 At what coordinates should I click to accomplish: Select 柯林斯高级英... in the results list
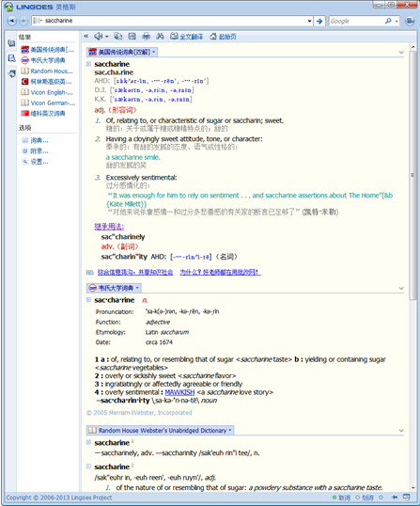[47, 82]
